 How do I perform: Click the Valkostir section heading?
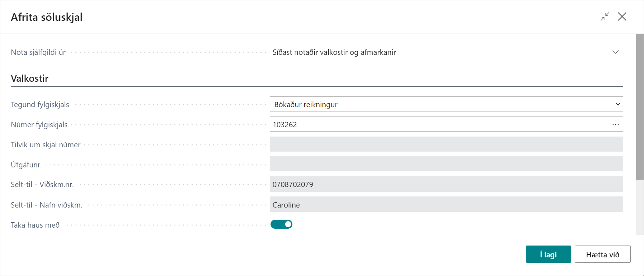(30, 78)
